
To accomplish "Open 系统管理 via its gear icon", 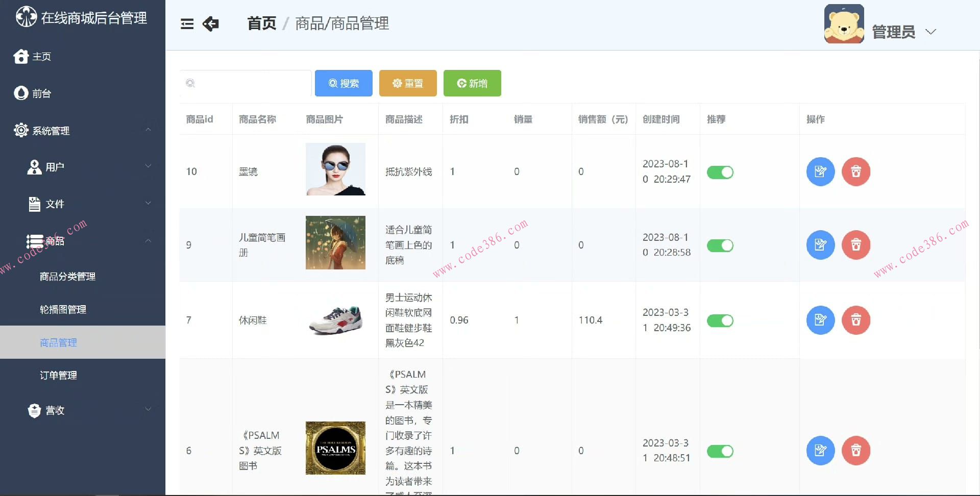I will pos(21,130).
